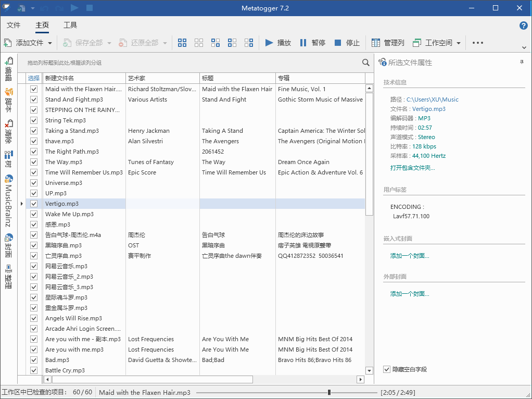Open the Script (脚本) sidebar panel
The height and width of the screenshot is (399, 532).
tap(8, 97)
